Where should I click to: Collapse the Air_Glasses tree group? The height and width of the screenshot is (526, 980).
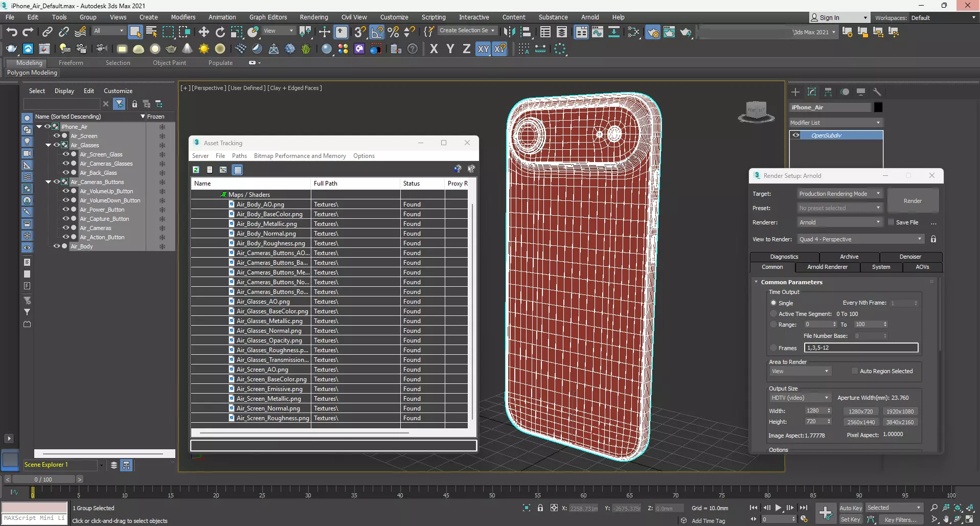click(49, 145)
